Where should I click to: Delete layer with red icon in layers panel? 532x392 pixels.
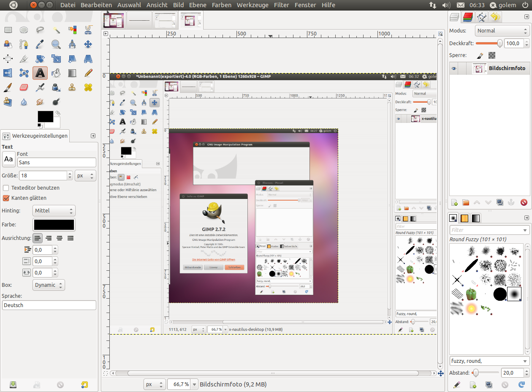point(524,202)
